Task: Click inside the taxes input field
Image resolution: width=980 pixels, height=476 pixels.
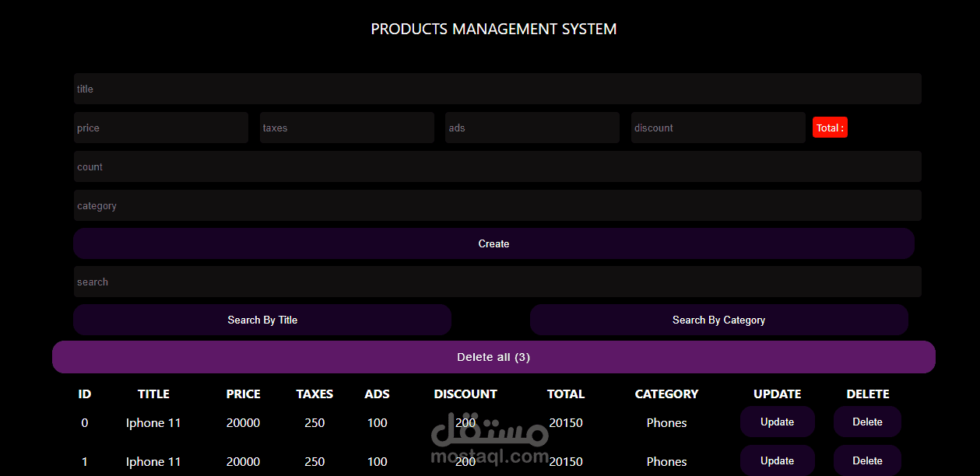Action: click(346, 127)
